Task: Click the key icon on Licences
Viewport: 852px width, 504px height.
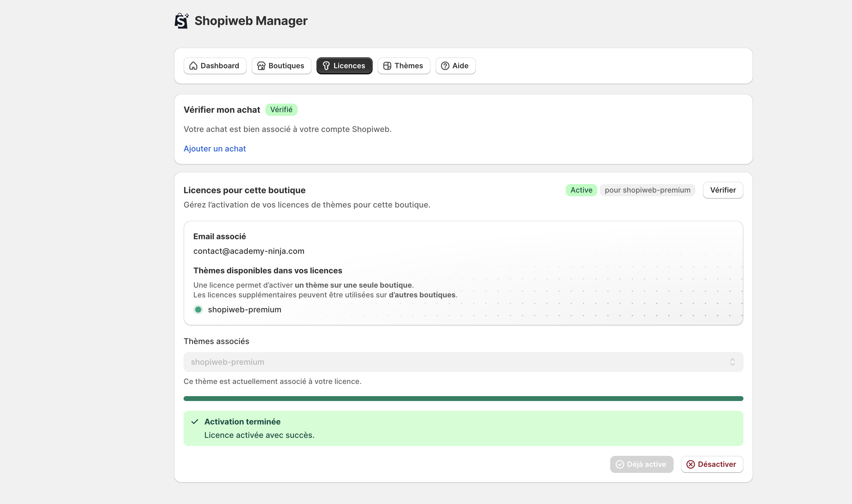Action: [326, 66]
